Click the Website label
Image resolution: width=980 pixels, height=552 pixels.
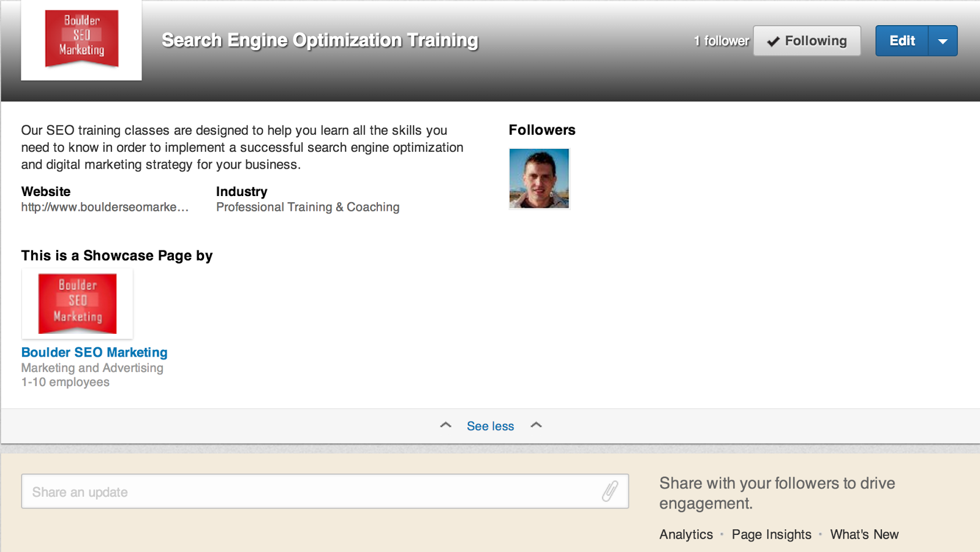tap(46, 191)
